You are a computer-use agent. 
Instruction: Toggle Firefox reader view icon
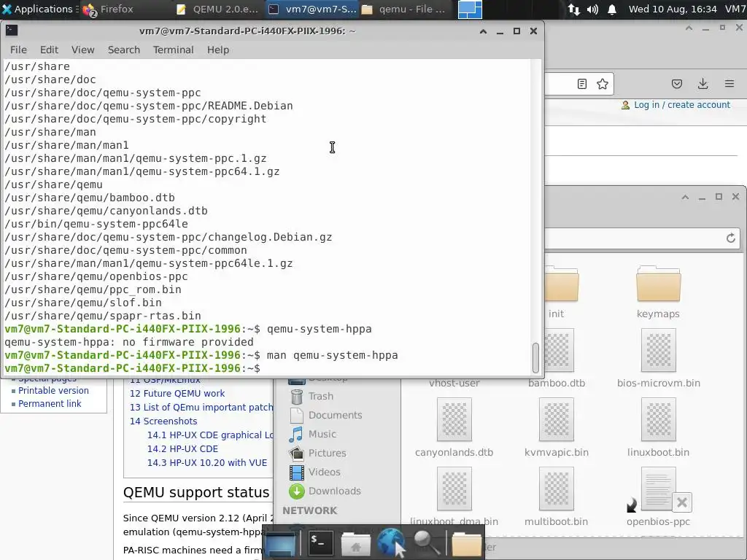(x=581, y=85)
